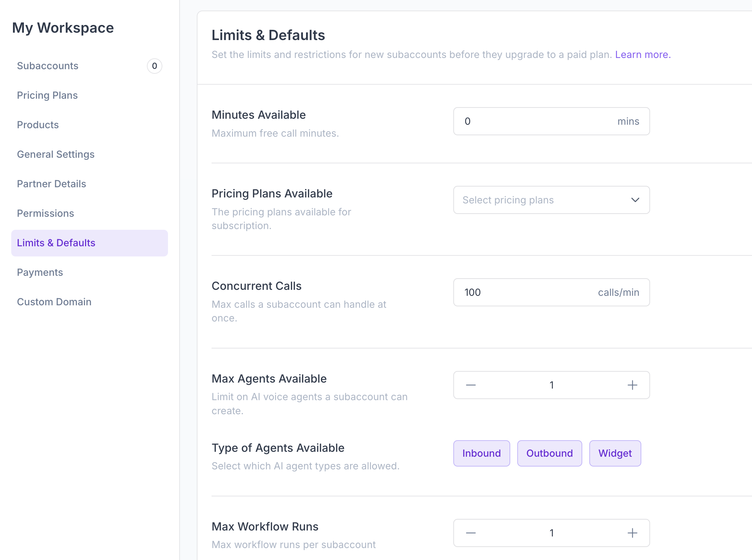View Partner Details
This screenshot has height=560, width=752.
(51, 184)
